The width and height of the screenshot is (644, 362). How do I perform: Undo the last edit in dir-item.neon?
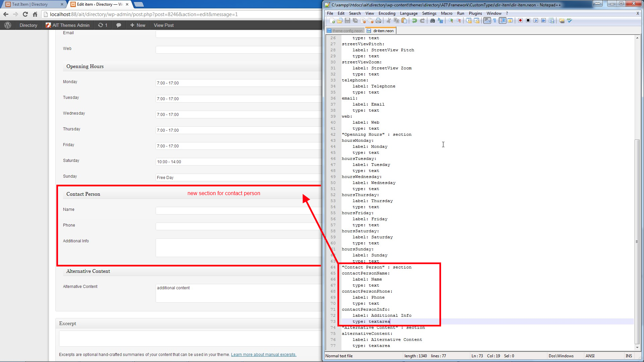415,20
